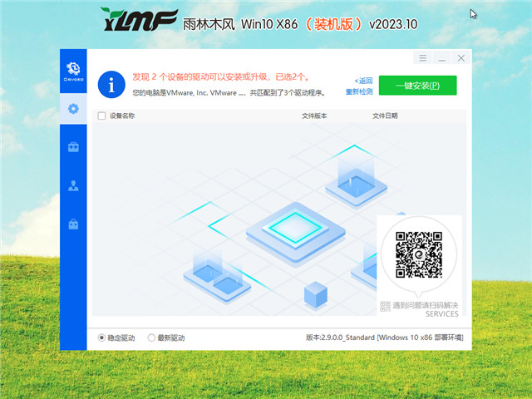This screenshot has width=532, height=399.
Task: Select the 稳定驱动 radio button
Action: (101, 337)
